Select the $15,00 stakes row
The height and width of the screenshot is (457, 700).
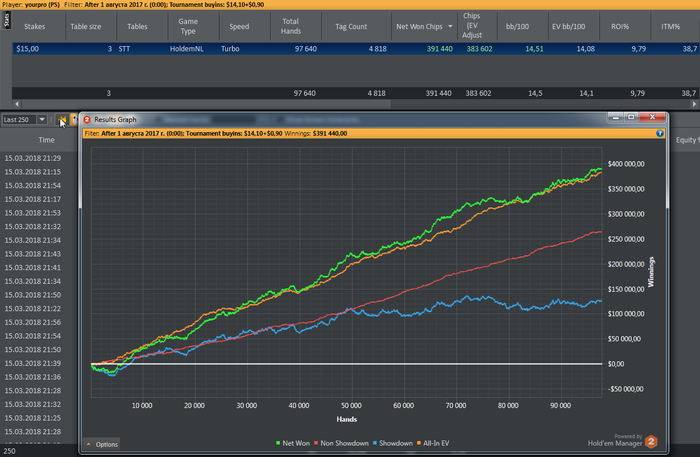356,49
